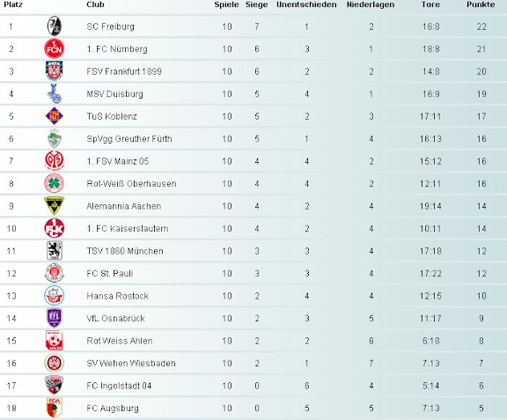The height and width of the screenshot is (420, 507).
Task: Open the TuS Koblenz diamond emblem
Action: click(x=54, y=116)
